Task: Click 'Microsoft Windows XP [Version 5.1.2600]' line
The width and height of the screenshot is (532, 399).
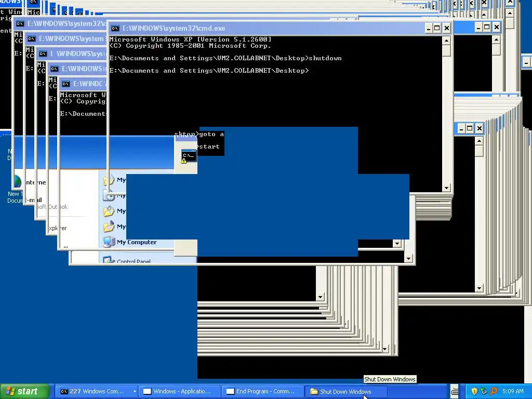Action: click(190, 39)
